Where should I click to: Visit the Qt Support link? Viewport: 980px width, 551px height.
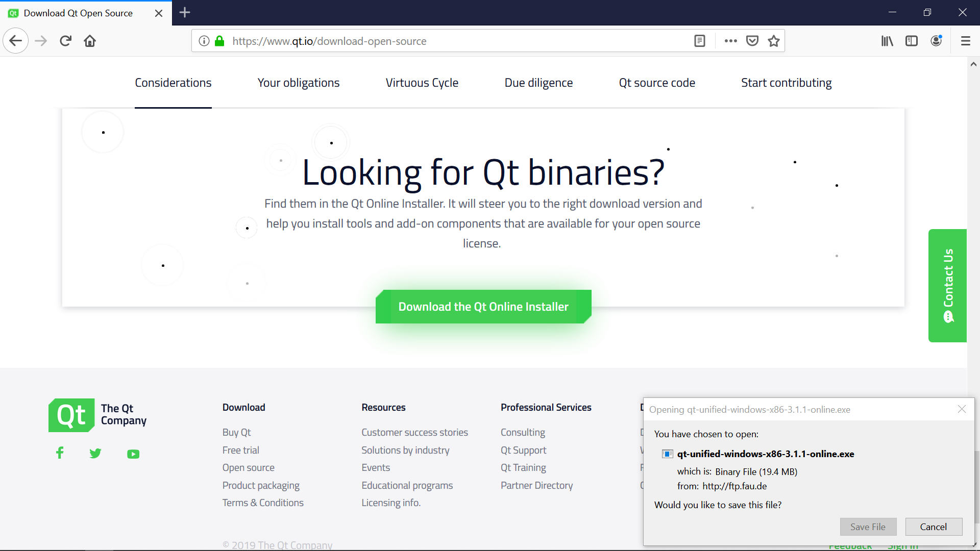523,450
